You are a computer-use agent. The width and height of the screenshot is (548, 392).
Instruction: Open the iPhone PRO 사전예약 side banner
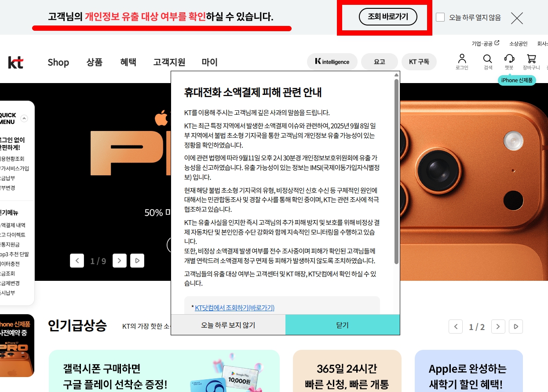[x=17, y=345]
